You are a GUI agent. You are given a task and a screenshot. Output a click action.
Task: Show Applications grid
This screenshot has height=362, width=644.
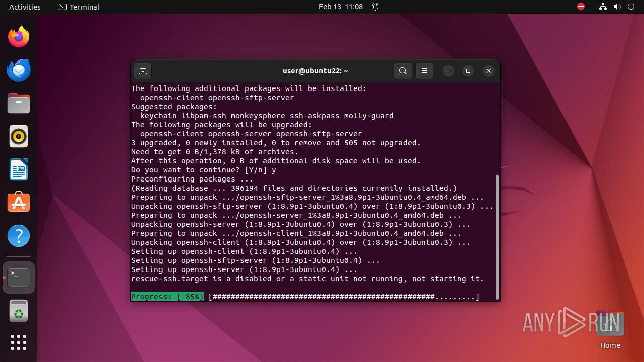[19, 342]
